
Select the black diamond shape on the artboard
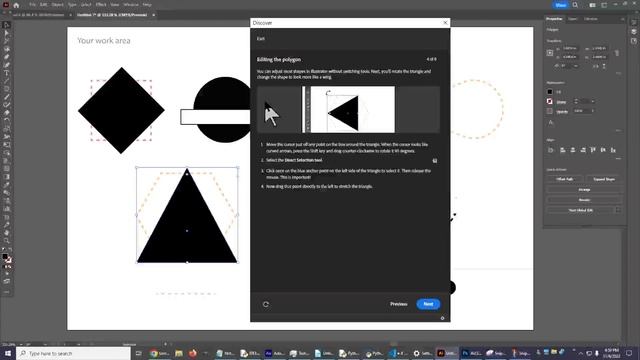point(121,111)
